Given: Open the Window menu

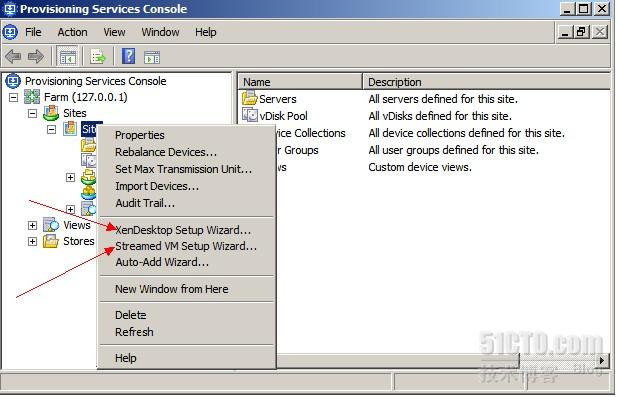Looking at the screenshot, I should tap(160, 32).
